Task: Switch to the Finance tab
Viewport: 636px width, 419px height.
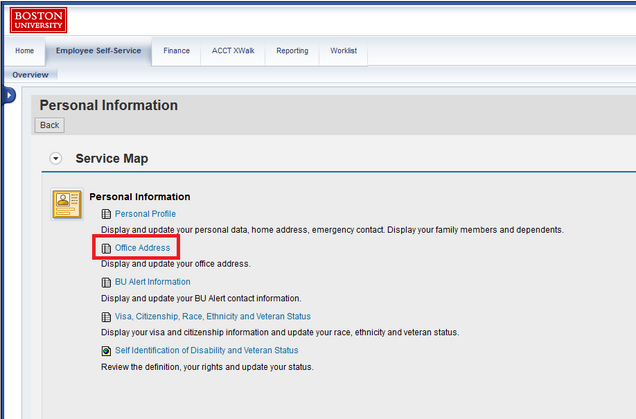Action: coord(176,51)
